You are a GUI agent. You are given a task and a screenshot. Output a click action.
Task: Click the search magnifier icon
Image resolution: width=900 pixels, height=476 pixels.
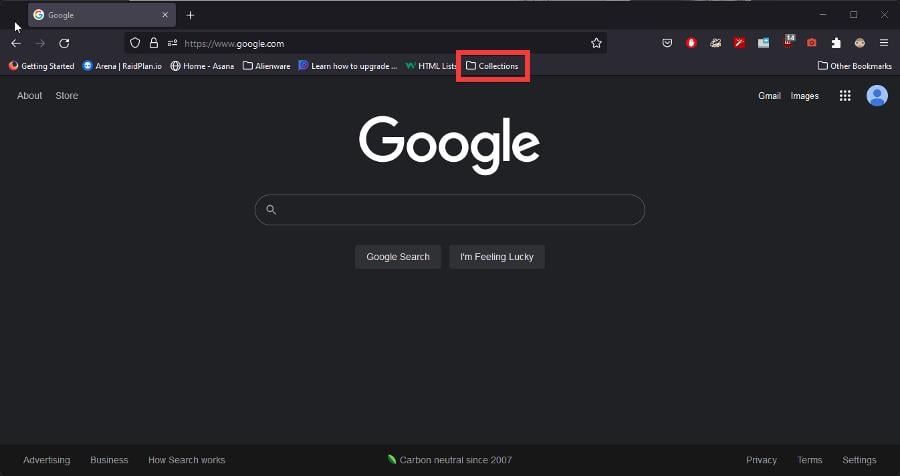tap(271, 210)
